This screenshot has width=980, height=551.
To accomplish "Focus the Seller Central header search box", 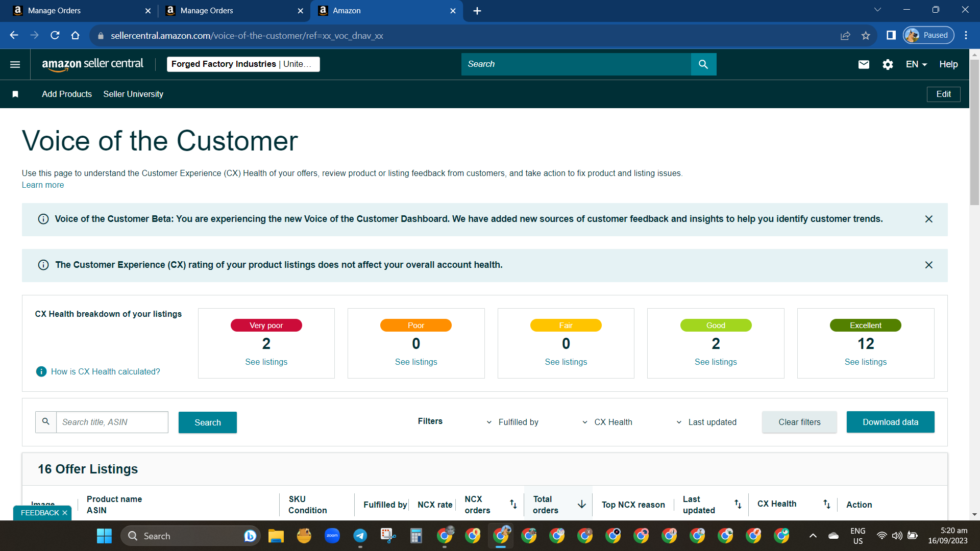I will click(576, 64).
